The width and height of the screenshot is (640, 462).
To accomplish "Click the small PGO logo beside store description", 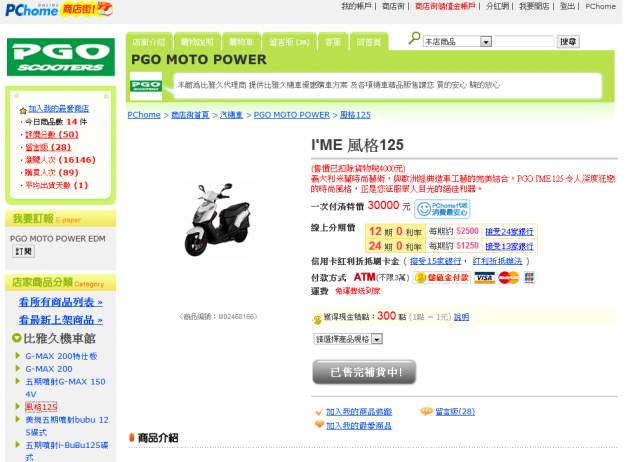I will click(146, 86).
